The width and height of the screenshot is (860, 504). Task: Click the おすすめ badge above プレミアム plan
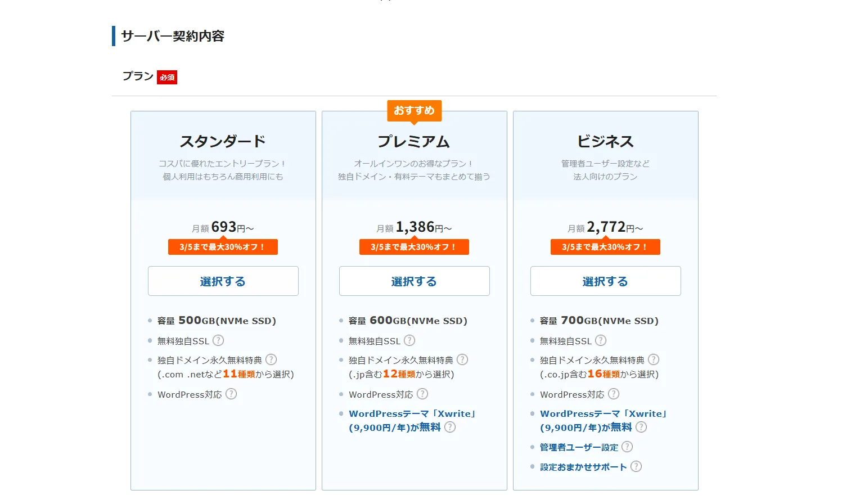(x=414, y=111)
